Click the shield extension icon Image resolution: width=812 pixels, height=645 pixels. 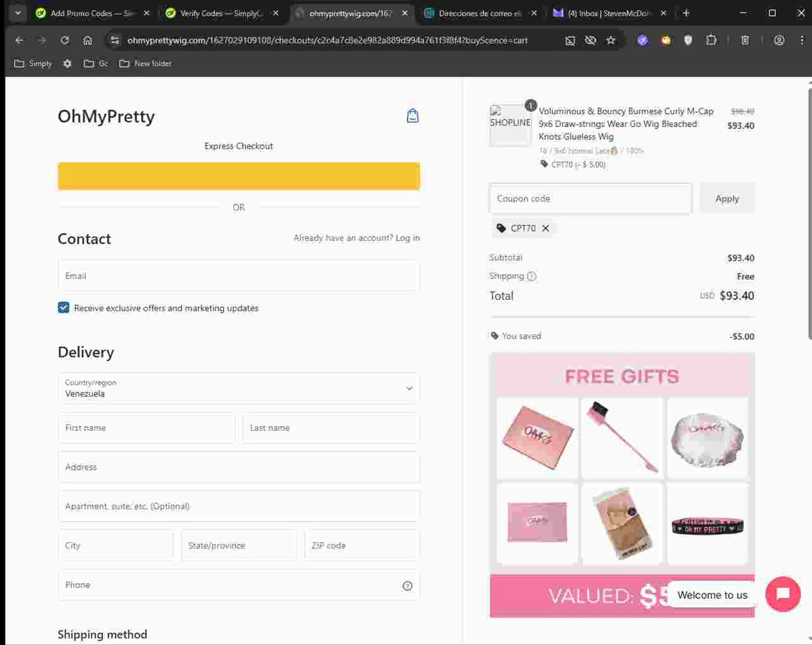(x=688, y=40)
